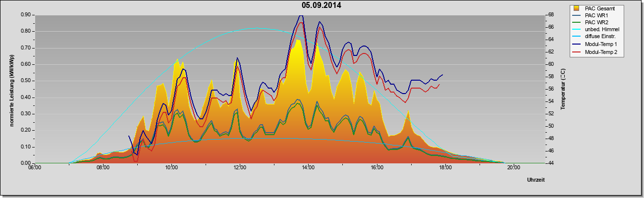Screen dimensions: 644x198
Task: Click the chart title 05.09.2014
Action: 322,5
